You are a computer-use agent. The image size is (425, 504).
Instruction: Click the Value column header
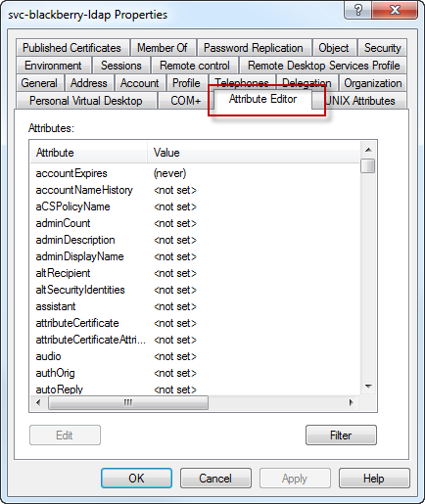coord(254,153)
